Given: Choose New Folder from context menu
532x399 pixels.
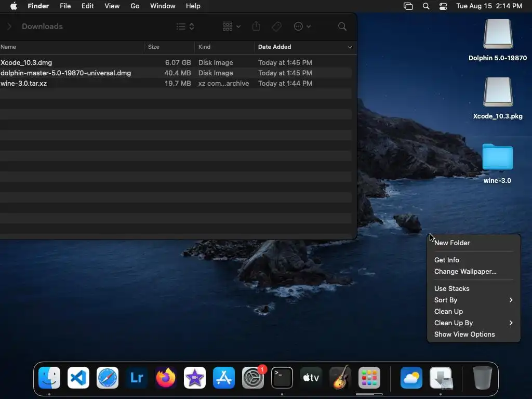Looking at the screenshot, I should 474,243.
